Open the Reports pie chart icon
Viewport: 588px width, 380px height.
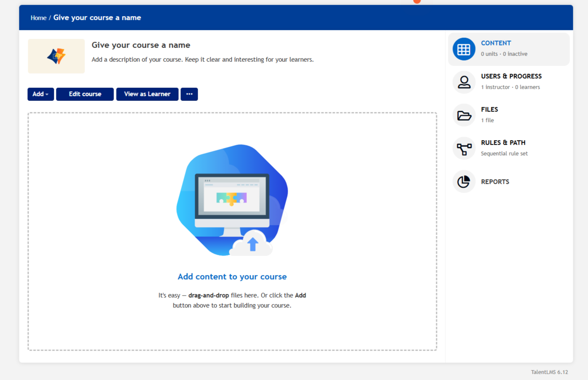click(x=464, y=182)
